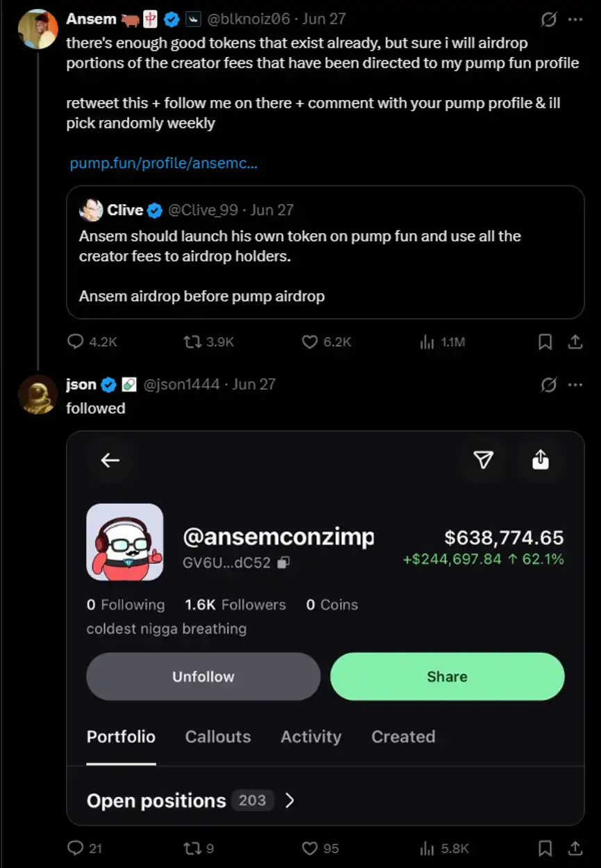Open Grok icon on Ansem's tweet

point(548,19)
